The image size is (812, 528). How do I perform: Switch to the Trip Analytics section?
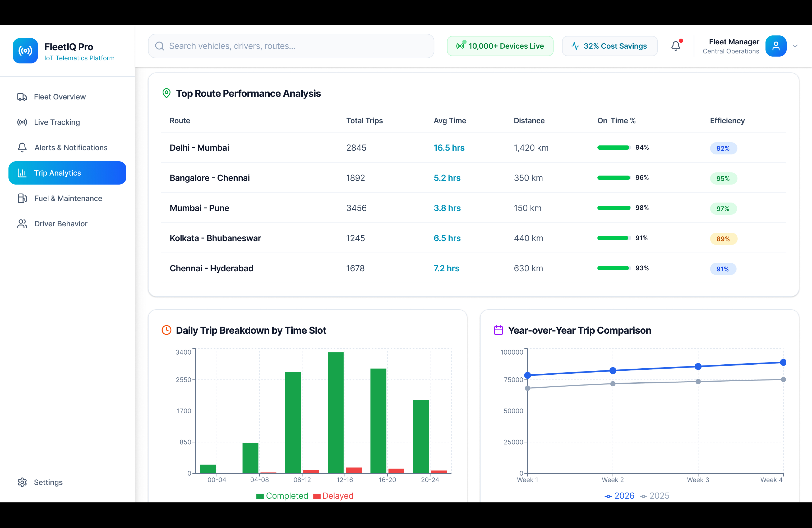tap(57, 173)
